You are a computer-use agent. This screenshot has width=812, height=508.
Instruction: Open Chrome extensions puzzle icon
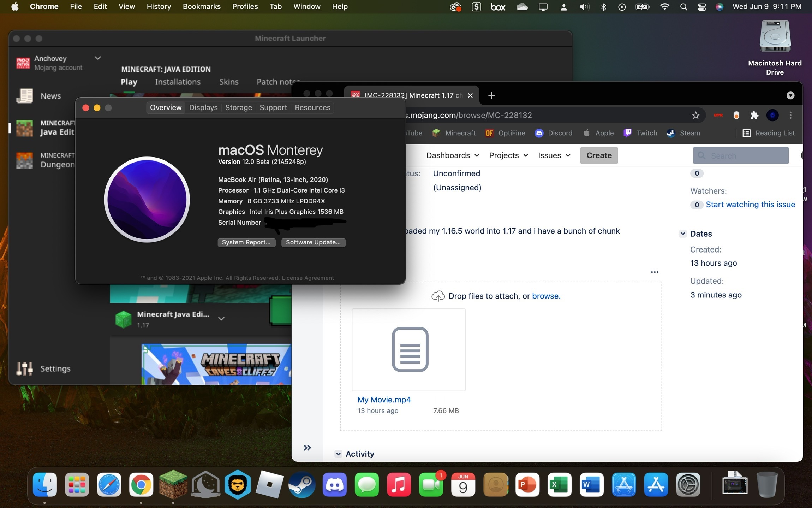754,115
